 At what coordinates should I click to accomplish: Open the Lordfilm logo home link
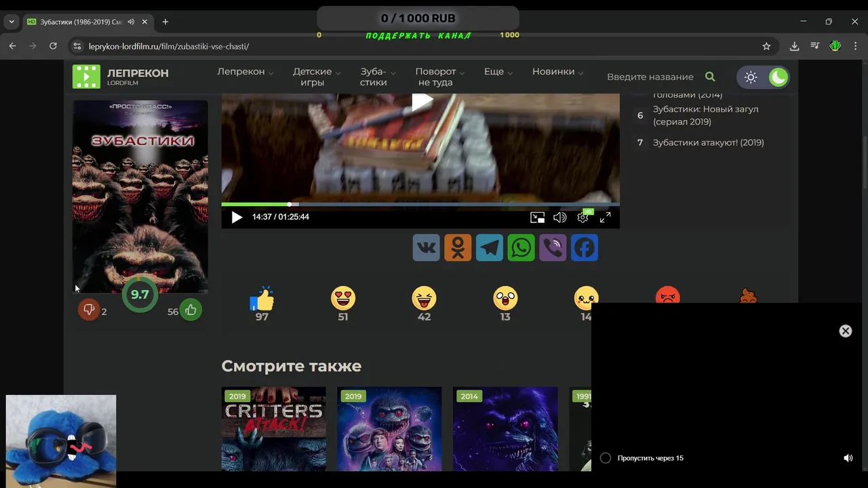pos(121,77)
